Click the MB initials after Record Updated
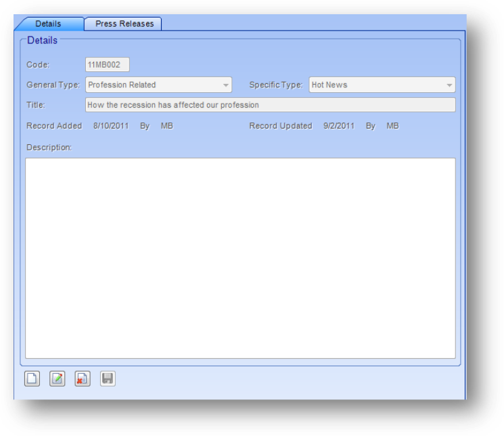The height and width of the screenshot is (436, 504). coord(392,126)
